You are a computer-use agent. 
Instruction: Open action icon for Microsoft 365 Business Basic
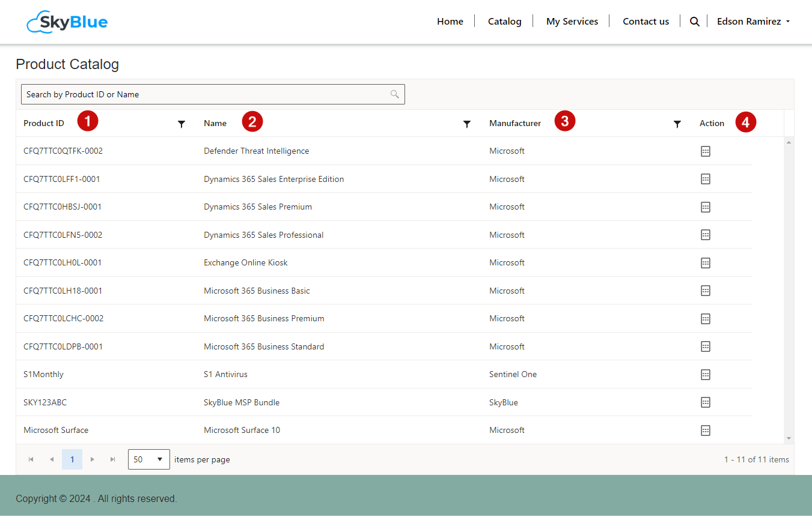point(706,291)
